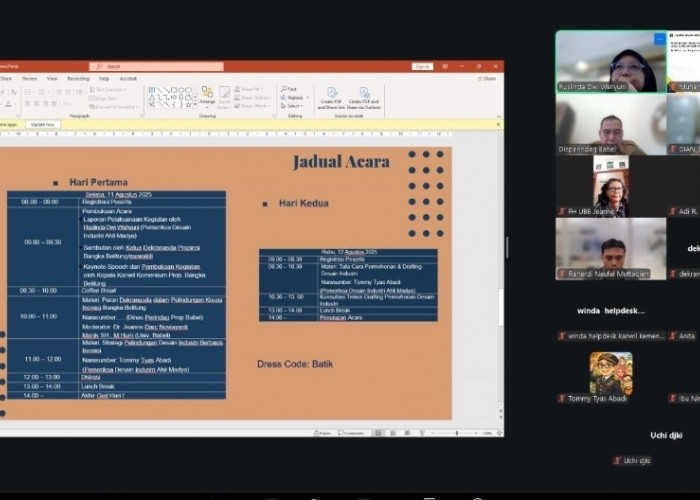Collapse the ribbon with the arrow
The image size is (700, 500).
(500, 116)
